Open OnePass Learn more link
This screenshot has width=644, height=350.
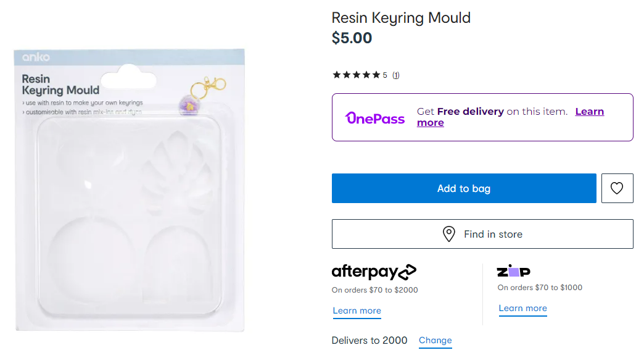coord(589,112)
